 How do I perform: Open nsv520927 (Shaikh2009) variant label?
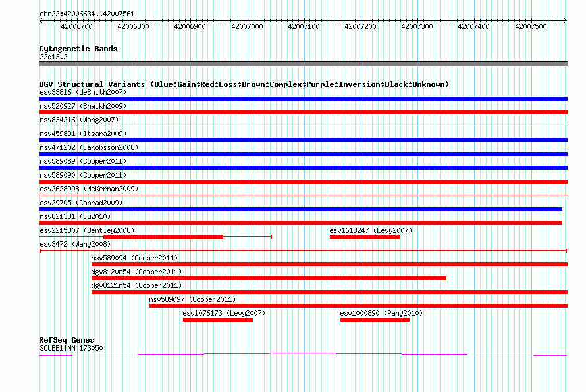pyautogui.click(x=83, y=106)
